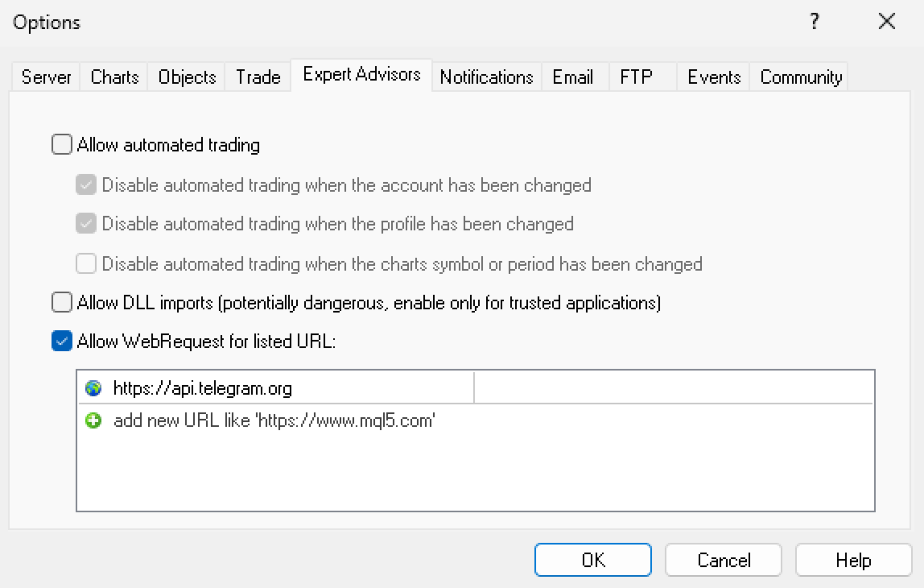Open the Charts tab
The height and width of the screenshot is (588, 924).
point(114,77)
